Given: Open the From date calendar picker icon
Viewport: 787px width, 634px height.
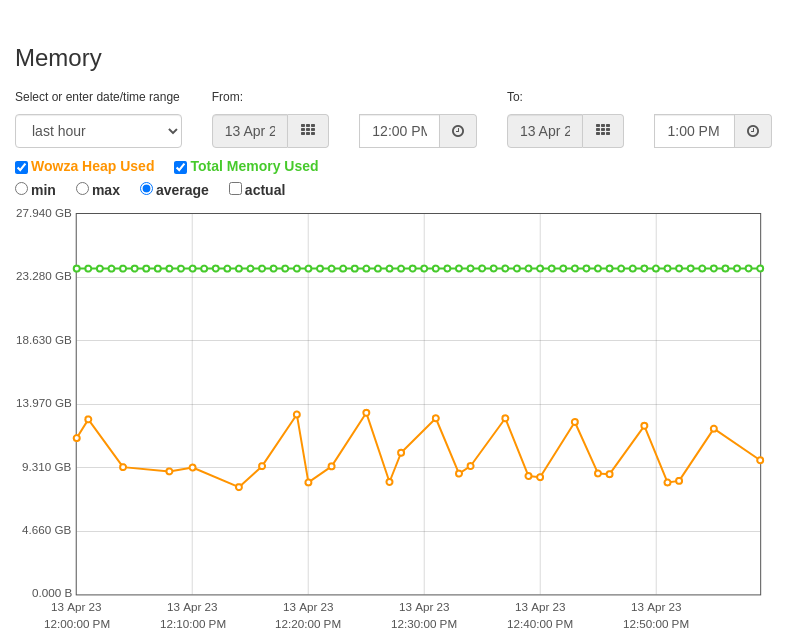Looking at the screenshot, I should pos(308,131).
